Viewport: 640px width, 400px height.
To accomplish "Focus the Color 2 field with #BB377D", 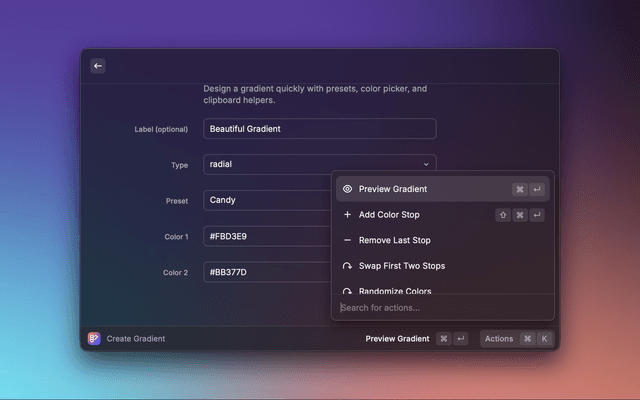I will pos(266,272).
